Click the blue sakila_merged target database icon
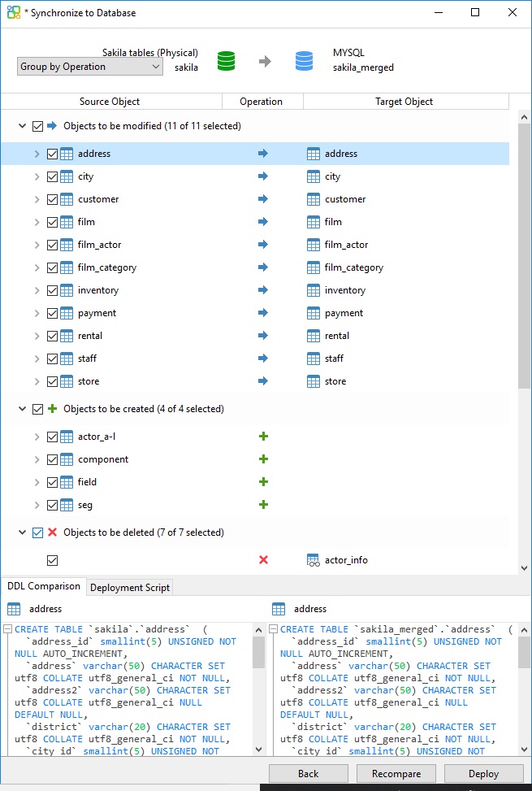Image resolution: width=532 pixels, height=791 pixels. click(304, 61)
